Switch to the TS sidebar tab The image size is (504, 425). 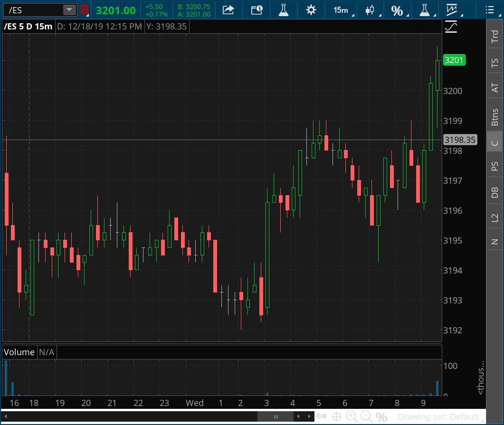point(494,62)
